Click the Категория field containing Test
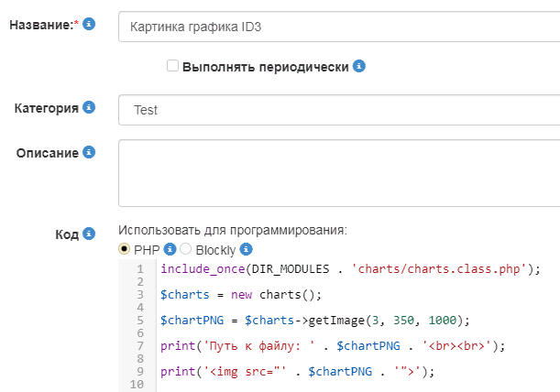 [x=339, y=110]
